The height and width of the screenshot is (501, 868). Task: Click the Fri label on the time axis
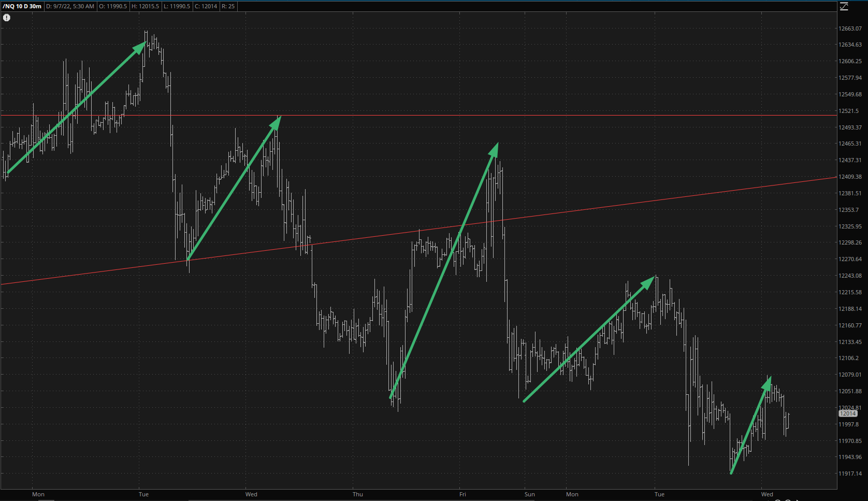pyautogui.click(x=462, y=494)
